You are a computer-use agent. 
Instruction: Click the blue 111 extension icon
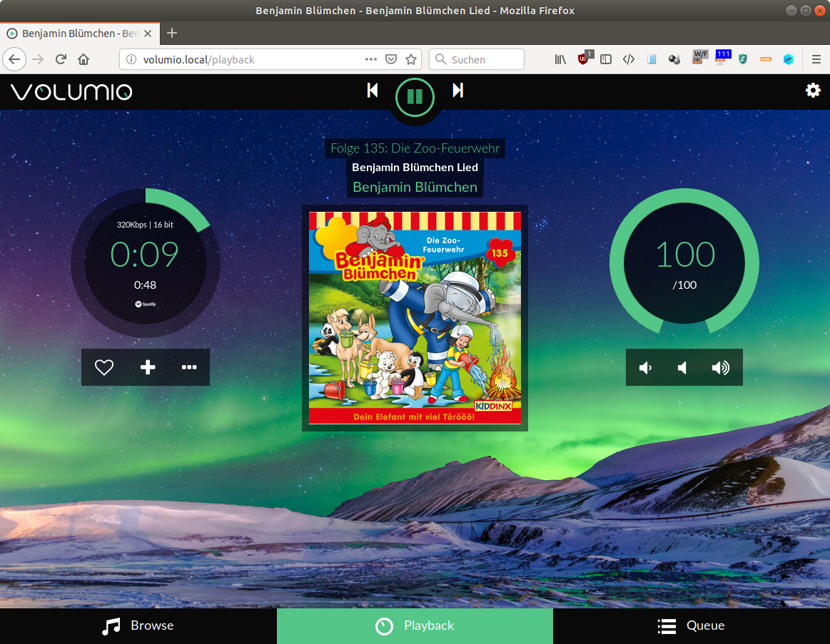pos(723,56)
